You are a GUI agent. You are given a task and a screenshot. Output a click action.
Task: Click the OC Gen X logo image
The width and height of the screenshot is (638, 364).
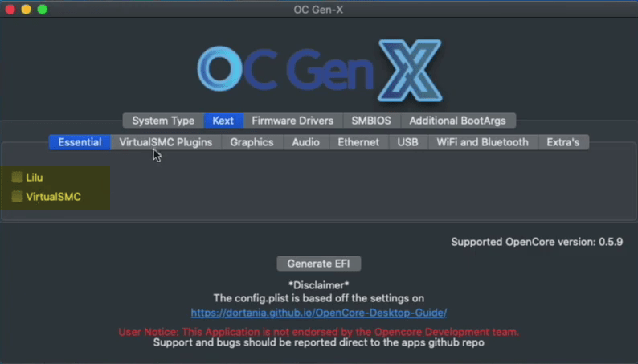(320, 71)
